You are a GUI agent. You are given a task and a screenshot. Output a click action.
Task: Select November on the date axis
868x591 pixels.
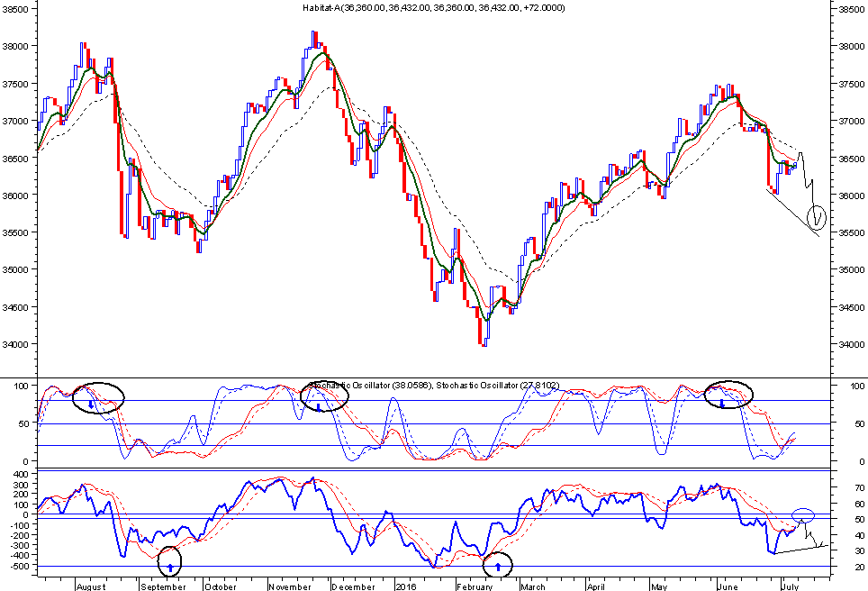pos(290,586)
